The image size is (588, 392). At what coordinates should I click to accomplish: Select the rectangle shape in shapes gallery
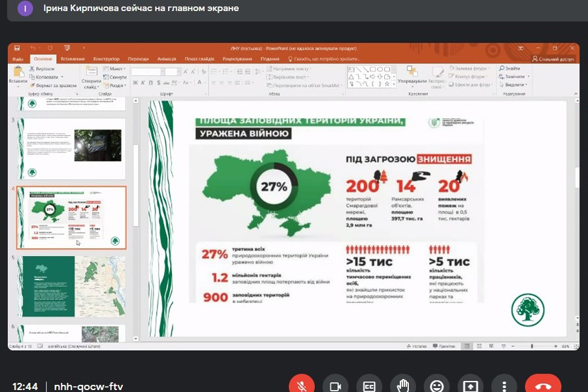point(373,69)
